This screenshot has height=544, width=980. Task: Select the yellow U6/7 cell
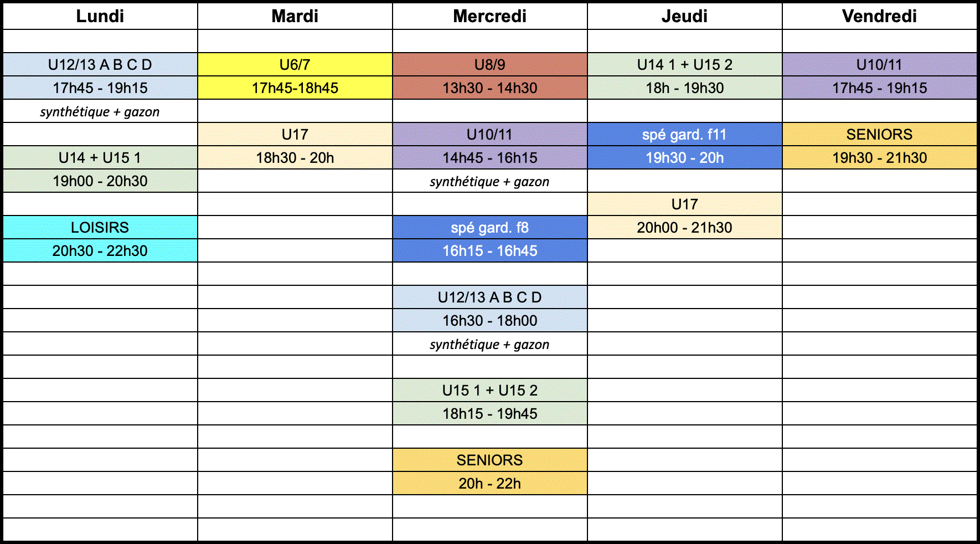[295, 64]
